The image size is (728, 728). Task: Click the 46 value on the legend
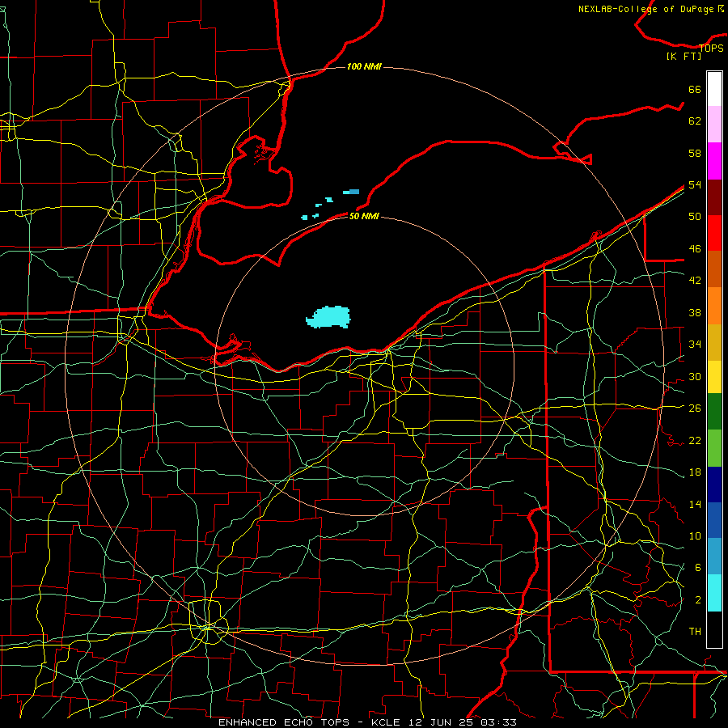coord(695,249)
